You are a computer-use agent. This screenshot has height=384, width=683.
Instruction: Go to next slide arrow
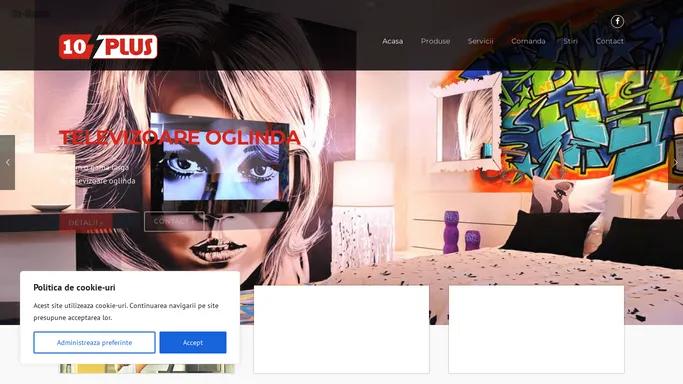[676, 162]
